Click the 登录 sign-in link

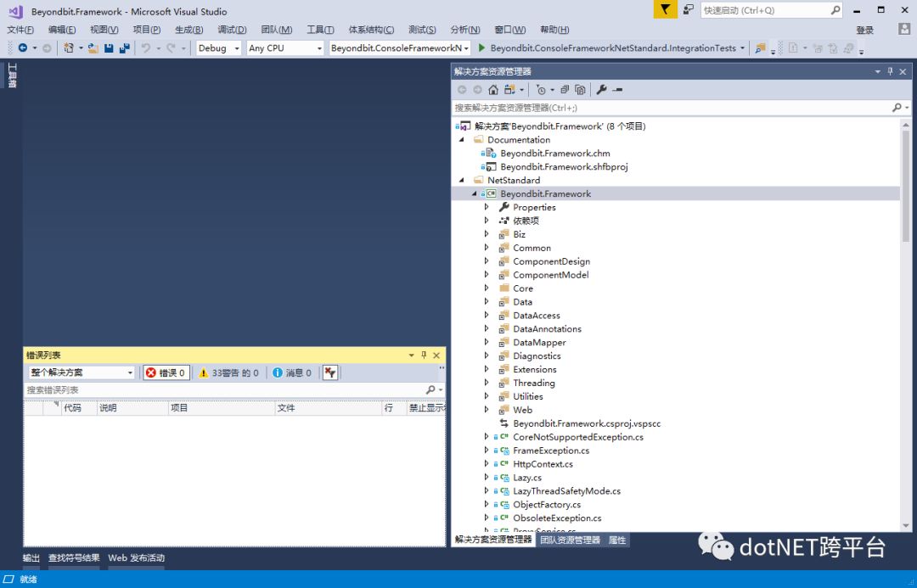pos(865,30)
